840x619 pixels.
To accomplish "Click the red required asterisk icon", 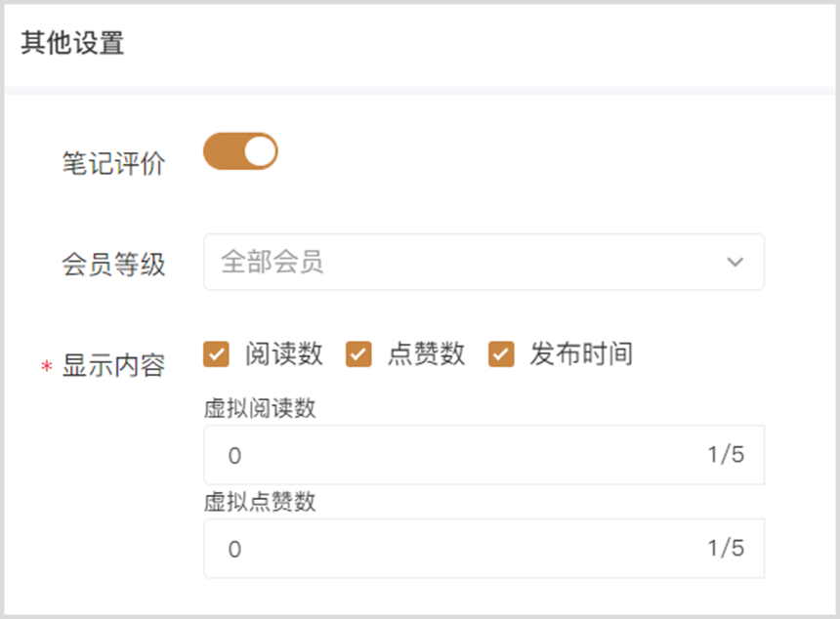I will coord(47,367).
